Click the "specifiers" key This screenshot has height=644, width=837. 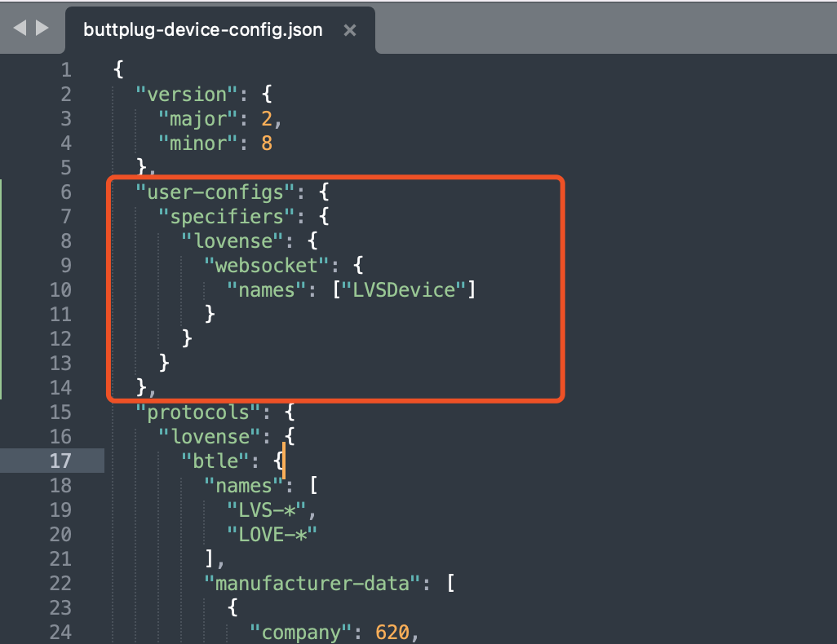226,217
